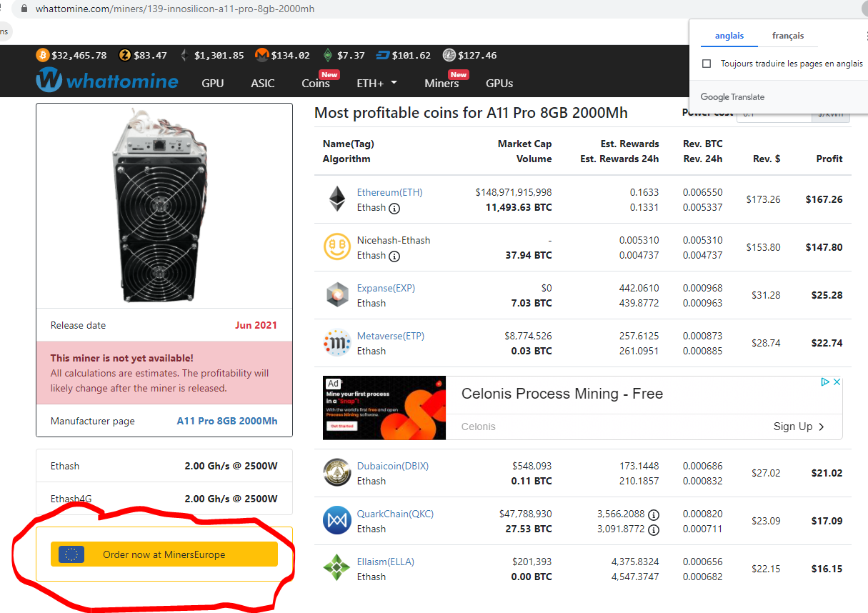
Task: Click 'Order now at MinersEurope'
Action: [164, 554]
